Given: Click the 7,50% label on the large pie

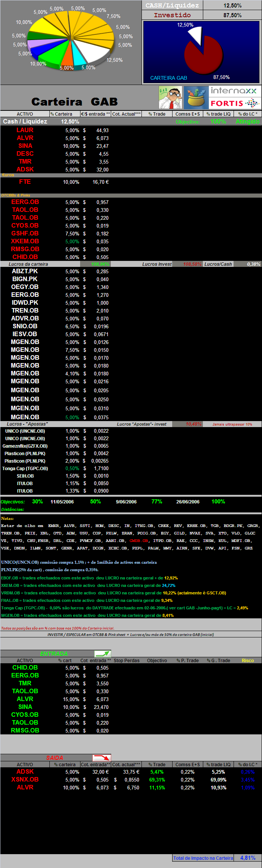Looking at the screenshot, I should 113,16.
